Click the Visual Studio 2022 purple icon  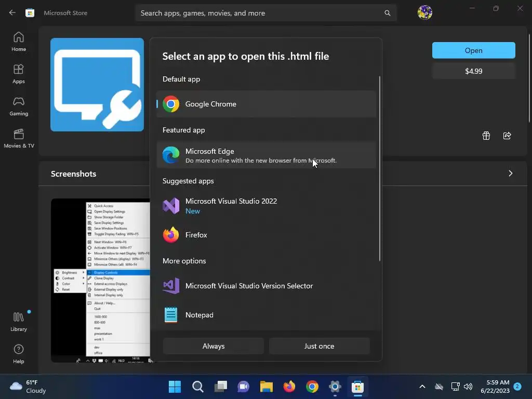tap(171, 206)
